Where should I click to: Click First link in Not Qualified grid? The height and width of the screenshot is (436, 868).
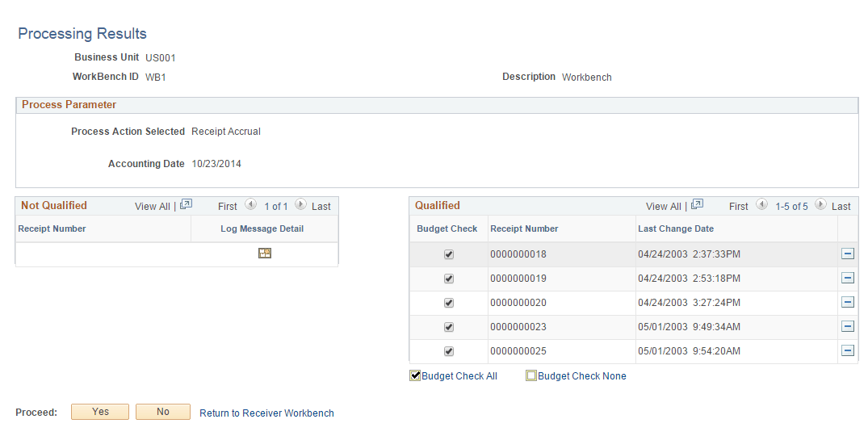(x=228, y=207)
